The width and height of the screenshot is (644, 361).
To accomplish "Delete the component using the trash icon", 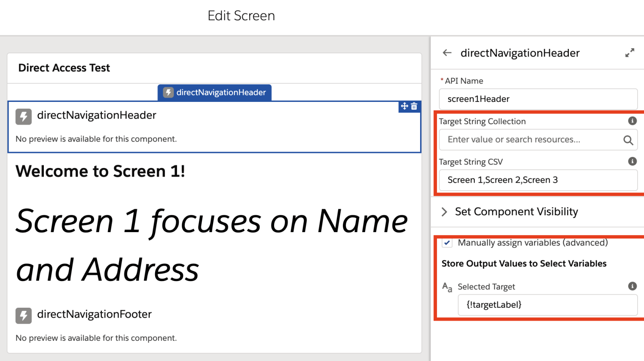I will click(x=414, y=106).
